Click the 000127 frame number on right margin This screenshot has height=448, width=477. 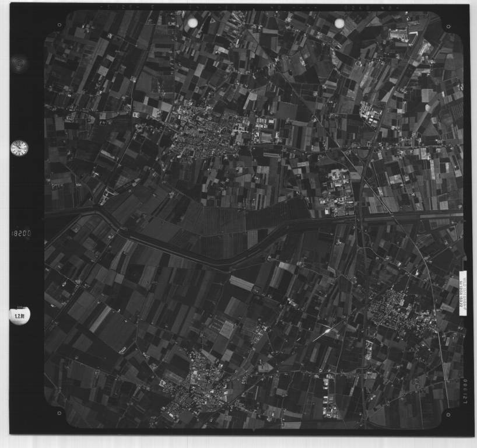point(465,390)
